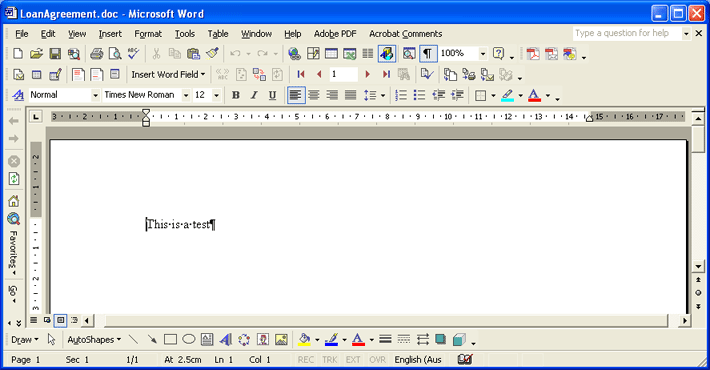This screenshot has height=370, width=710.
Task: Open the Line Spacing dropdown arrow
Action: tap(383, 96)
